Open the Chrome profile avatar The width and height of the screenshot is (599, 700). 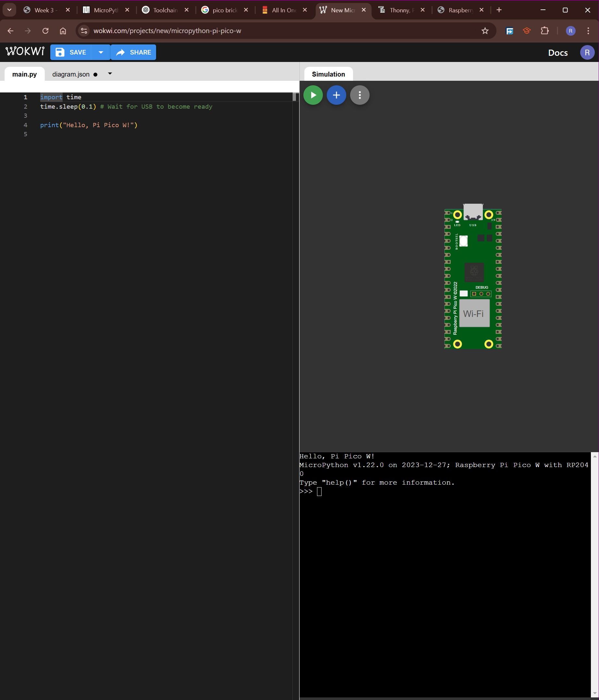point(570,31)
